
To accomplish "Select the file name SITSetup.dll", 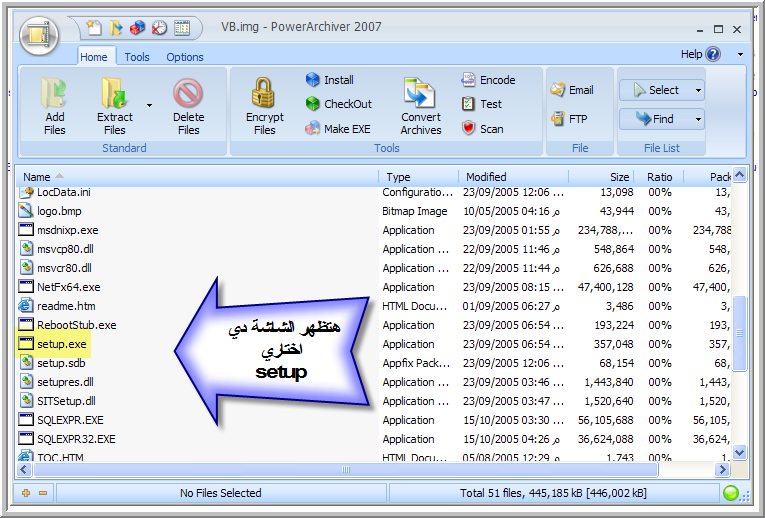I will coord(66,401).
